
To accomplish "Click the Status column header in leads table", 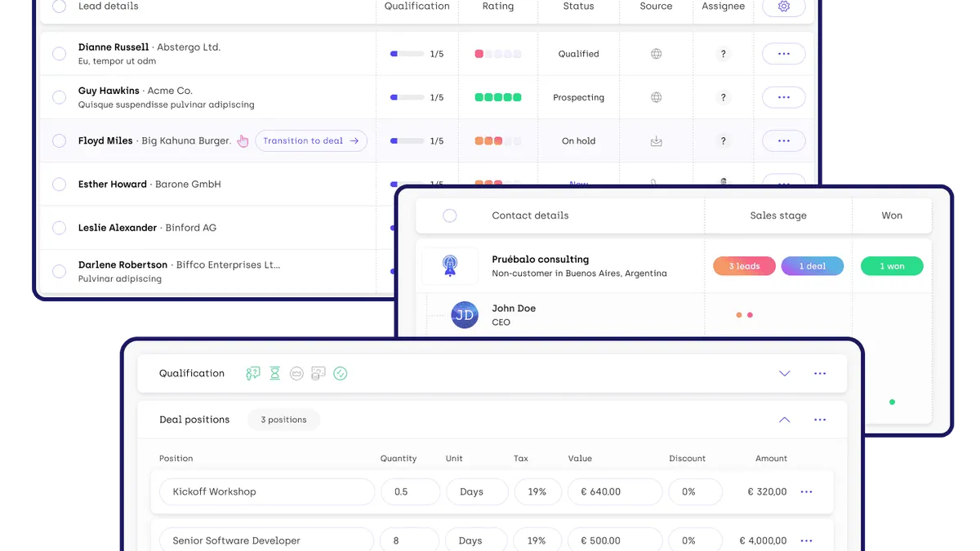I will [x=578, y=7].
